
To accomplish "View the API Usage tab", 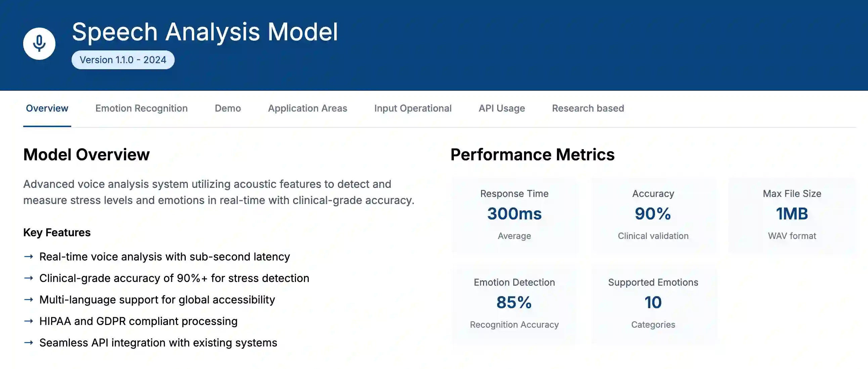I will 502,108.
